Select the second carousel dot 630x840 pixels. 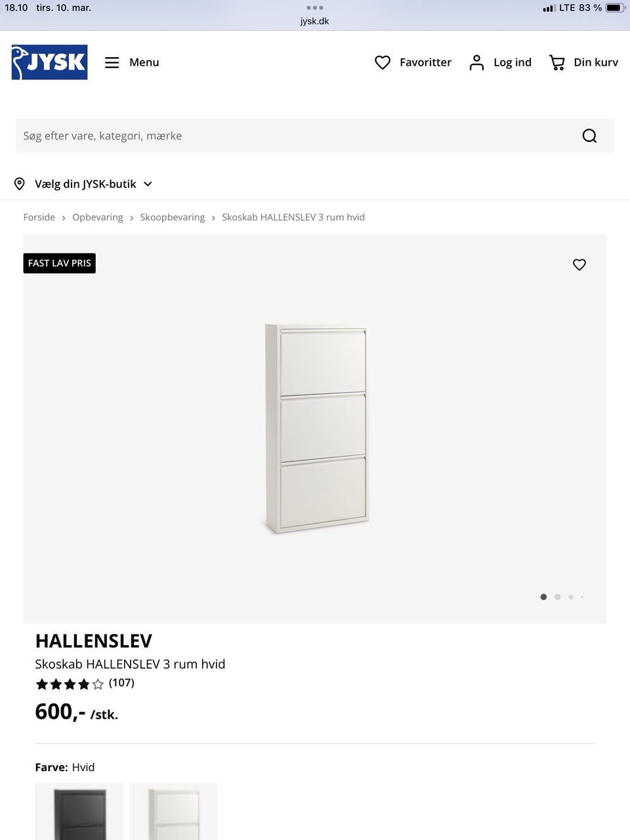click(557, 597)
